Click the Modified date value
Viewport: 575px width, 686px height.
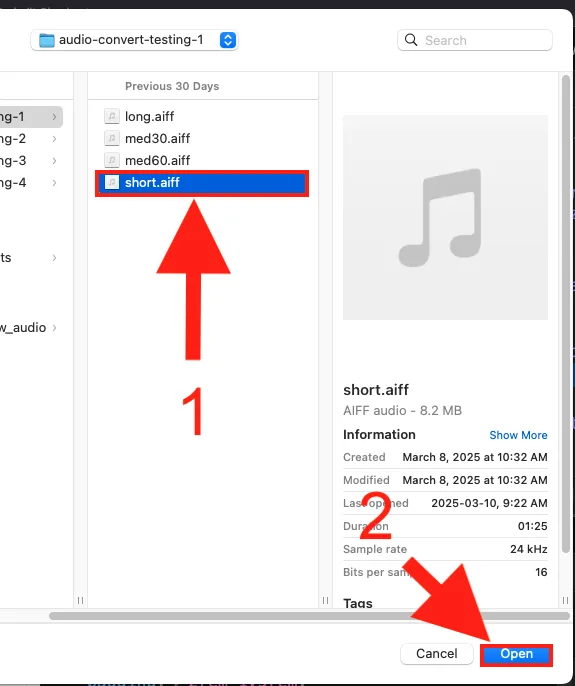tap(475, 480)
